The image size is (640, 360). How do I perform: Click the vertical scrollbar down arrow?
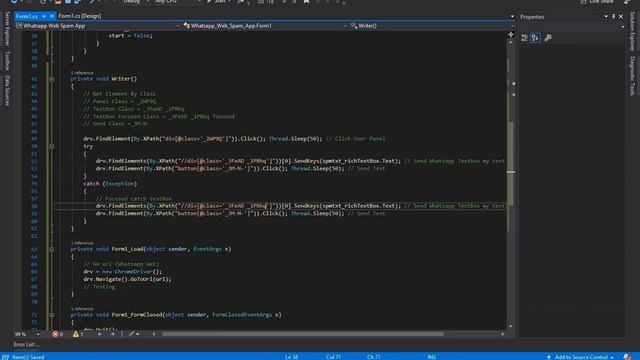tap(511, 326)
